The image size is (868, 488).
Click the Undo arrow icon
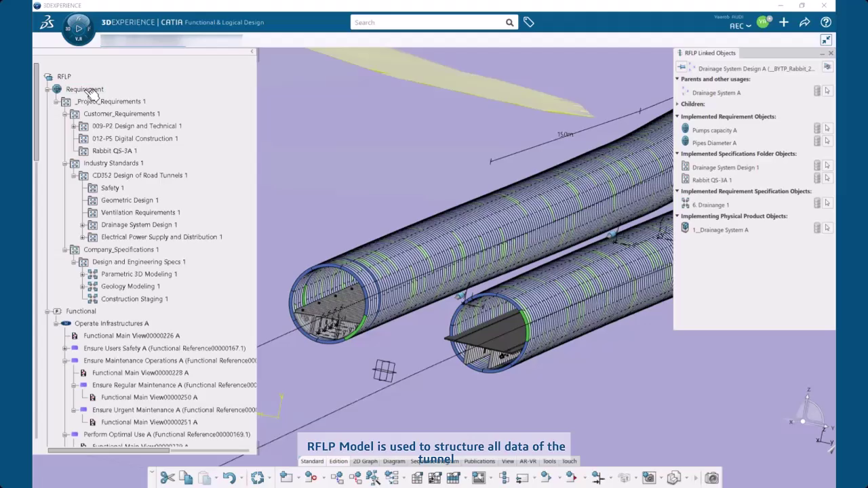[x=229, y=478]
